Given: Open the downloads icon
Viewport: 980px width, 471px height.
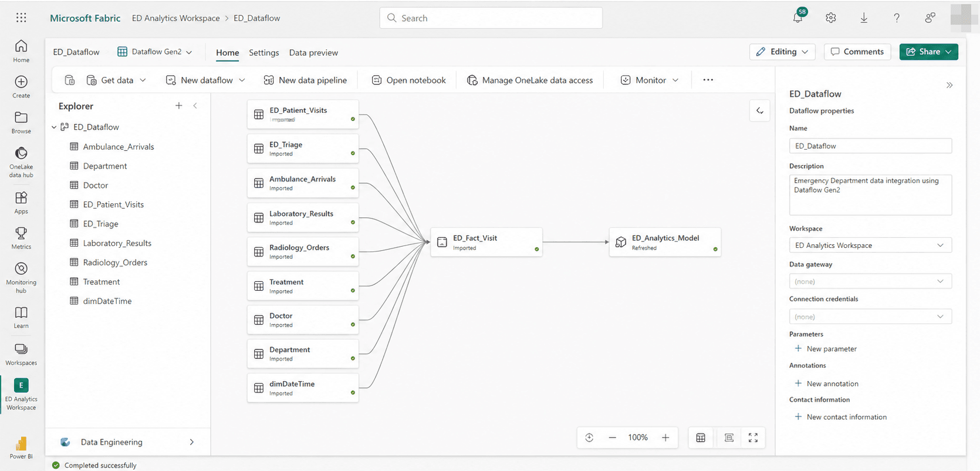Looking at the screenshot, I should (x=864, y=18).
